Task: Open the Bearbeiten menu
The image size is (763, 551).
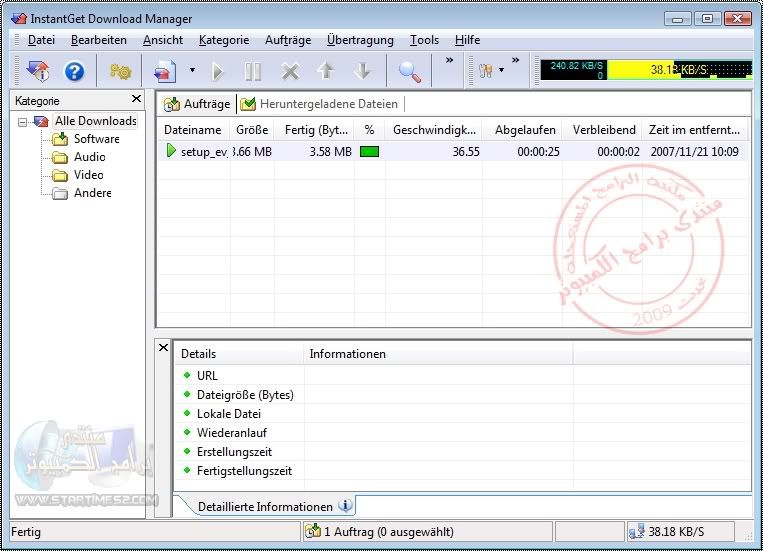Action: click(99, 40)
